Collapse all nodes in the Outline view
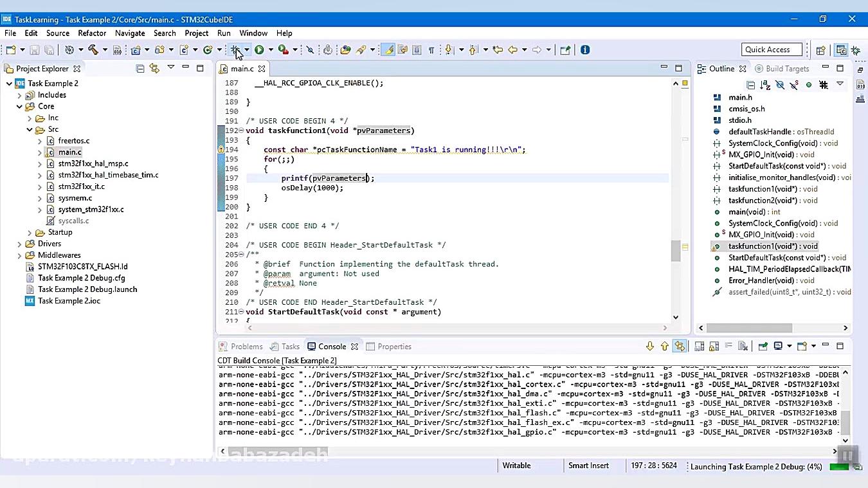This screenshot has height=488, width=868. coord(751,85)
